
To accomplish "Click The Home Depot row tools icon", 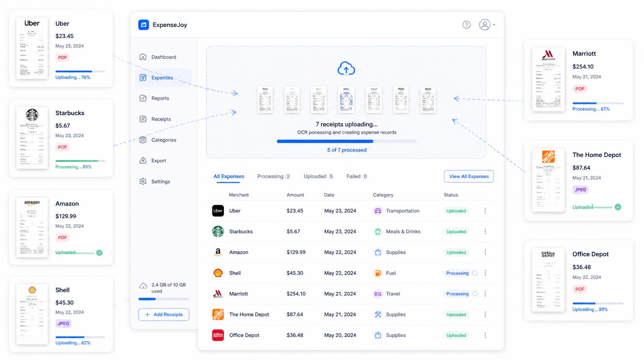I will coord(378,314).
